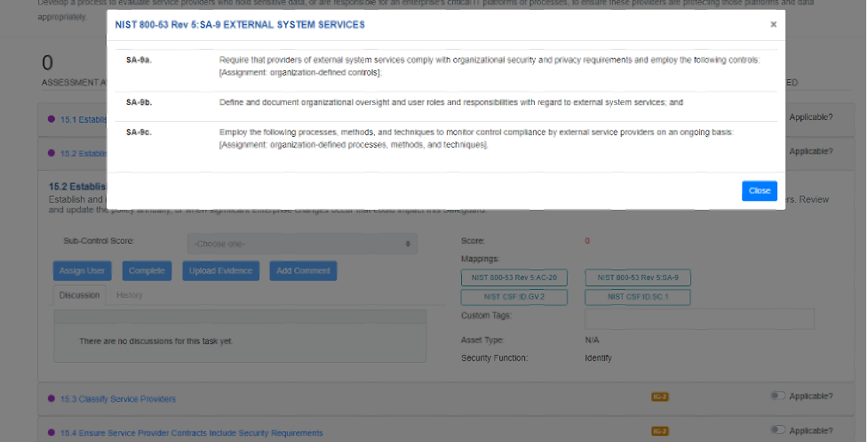Screen dimensions: 868x442
Task: Click the blue Close button in the dialog
Action: click(759, 191)
